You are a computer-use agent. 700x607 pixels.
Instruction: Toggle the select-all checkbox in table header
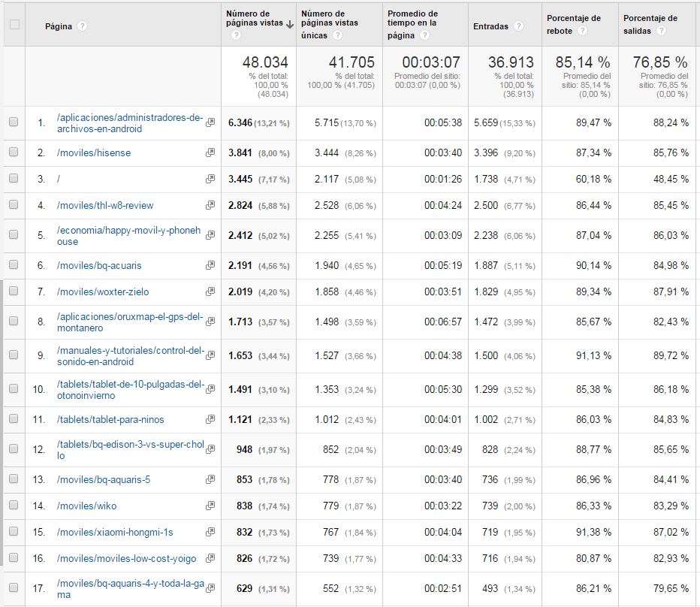(x=14, y=25)
